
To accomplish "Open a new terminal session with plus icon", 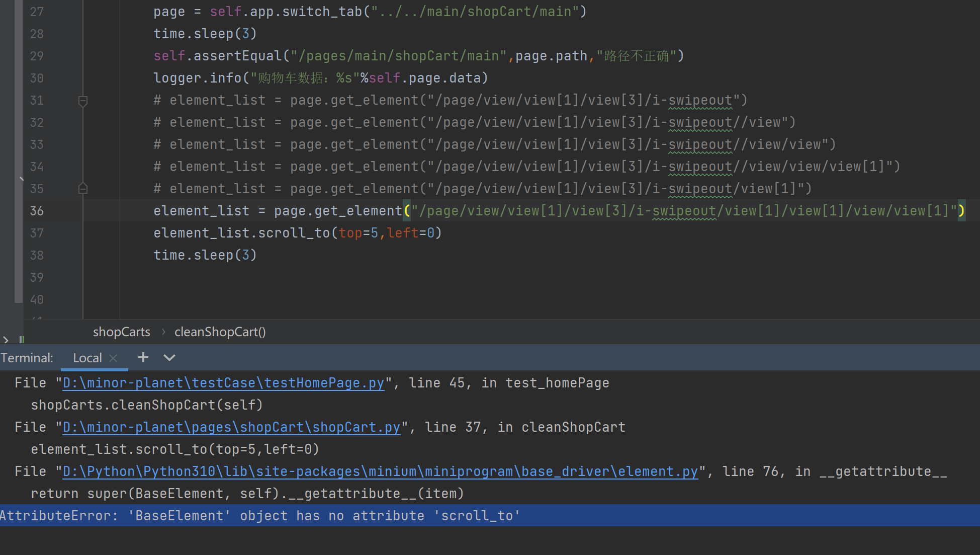I will [143, 358].
